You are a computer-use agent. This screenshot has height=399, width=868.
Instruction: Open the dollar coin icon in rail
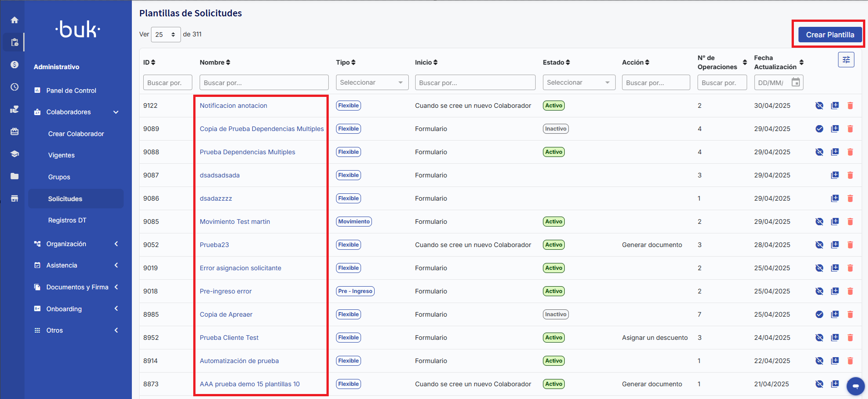[15, 65]
